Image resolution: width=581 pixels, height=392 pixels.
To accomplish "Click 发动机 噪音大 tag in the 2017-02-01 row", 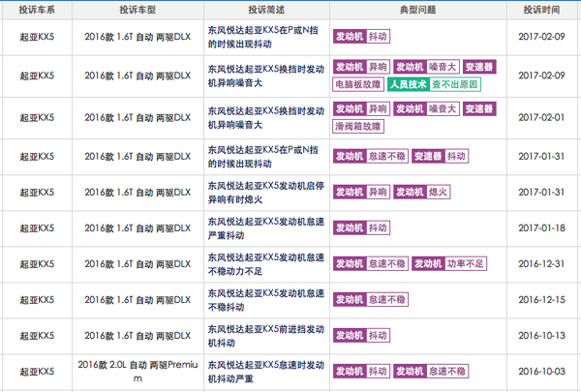I will pos(426,109).
